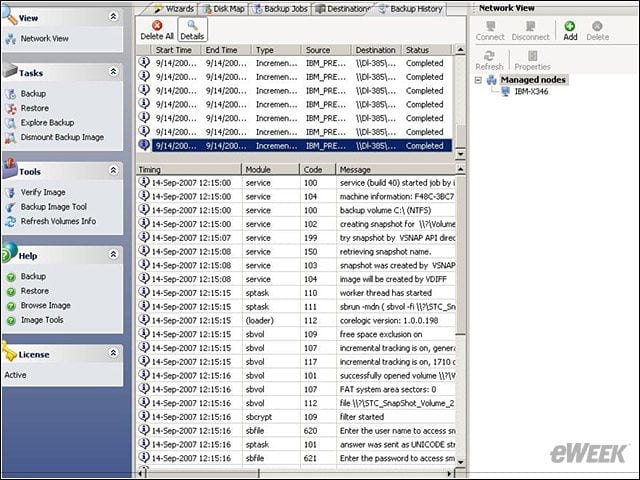Collapse the License panel
Screen dimensions: 640x480
click(x=113, y=353)
